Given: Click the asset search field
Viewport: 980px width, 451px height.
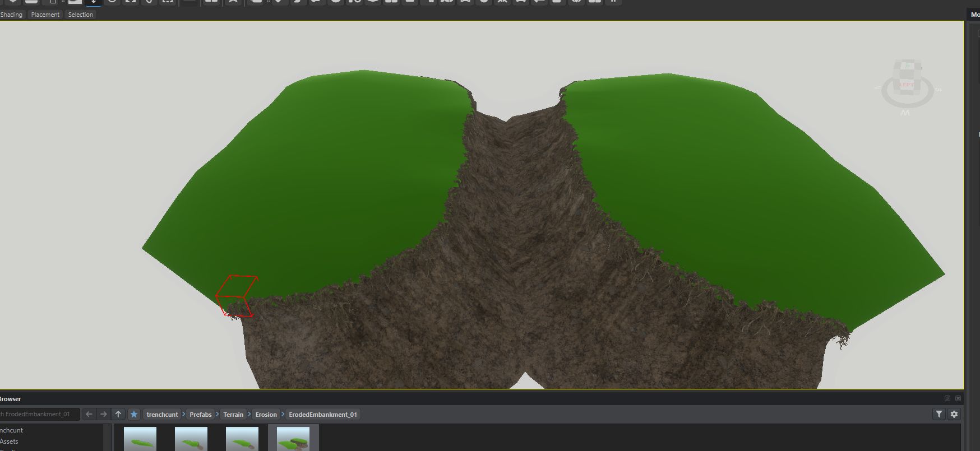Looking at the screenshot, I should [39, 414].
